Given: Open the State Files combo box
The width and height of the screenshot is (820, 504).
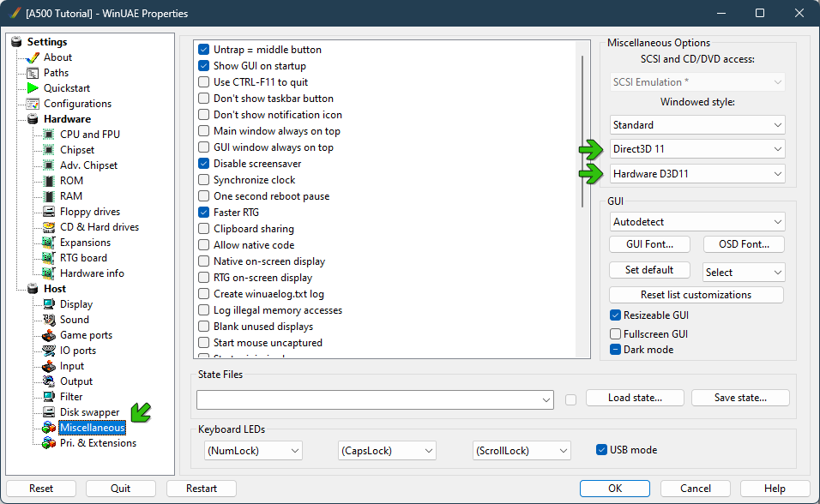Looking at the screenshot, I should 375,400.
